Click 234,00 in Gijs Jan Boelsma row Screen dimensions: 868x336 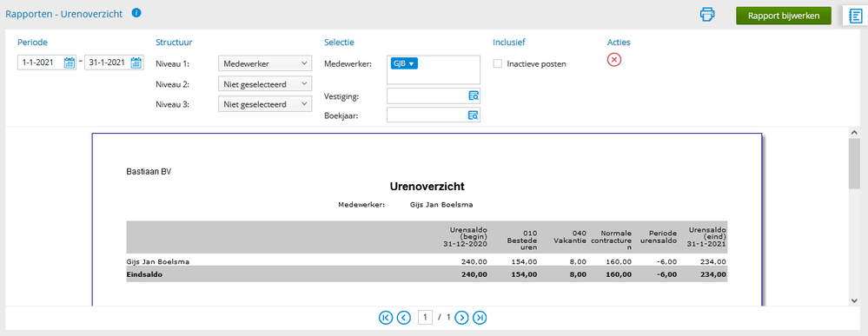(713, 261)
